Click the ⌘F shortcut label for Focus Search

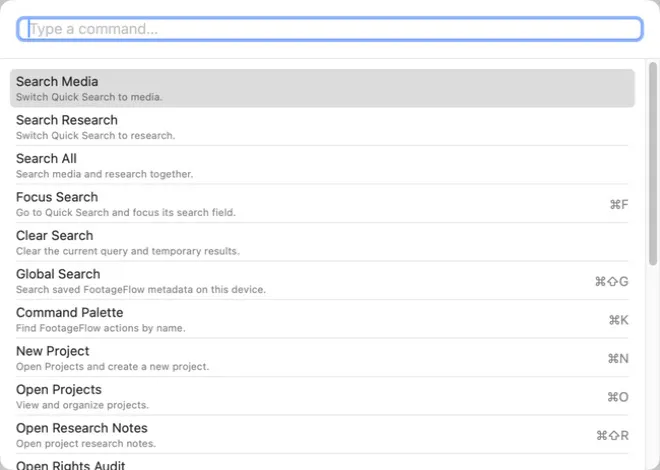pos(619,204)
